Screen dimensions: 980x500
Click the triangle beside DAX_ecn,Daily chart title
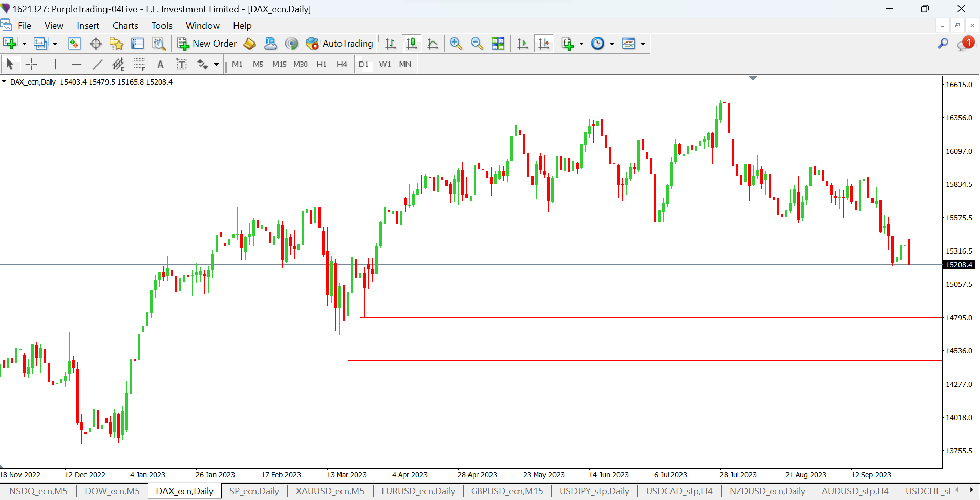click(x=4, y=81)
